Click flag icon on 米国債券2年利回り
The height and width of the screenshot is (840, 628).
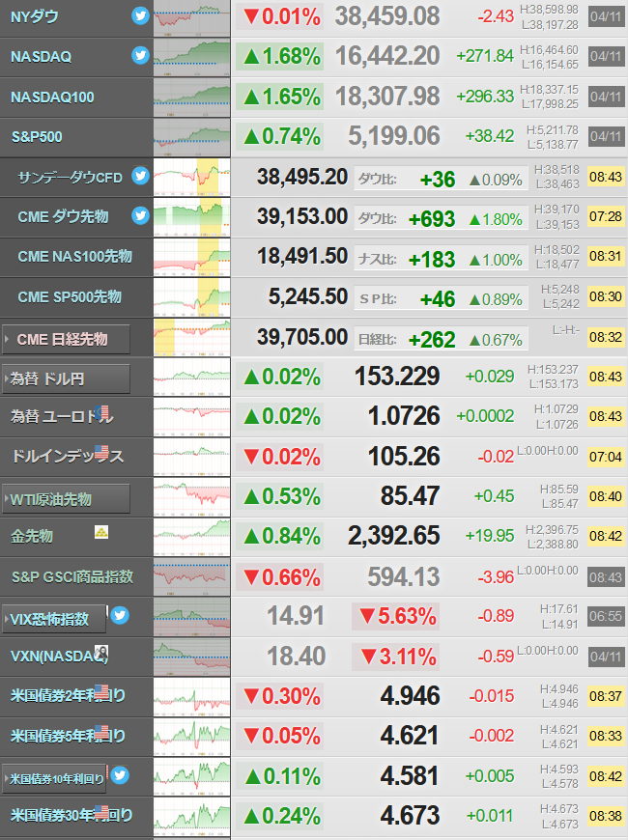pos(101,691)
